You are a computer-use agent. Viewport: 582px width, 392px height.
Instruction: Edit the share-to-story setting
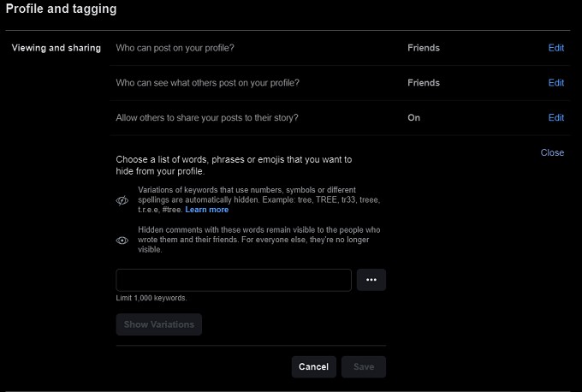coord(555,118)
